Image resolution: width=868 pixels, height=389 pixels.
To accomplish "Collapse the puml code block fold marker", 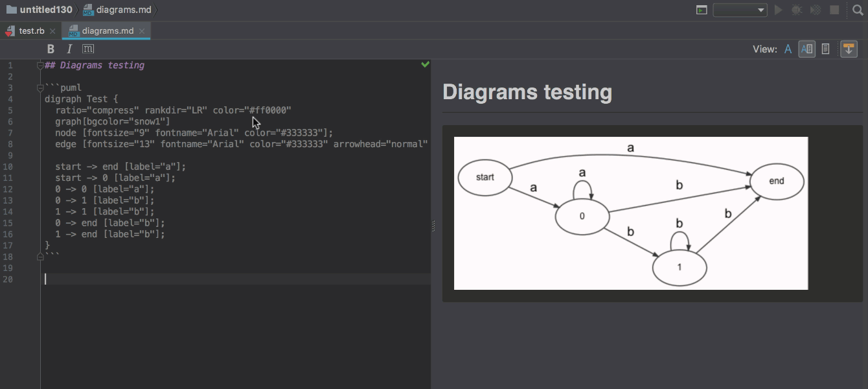I will [40, 88].
